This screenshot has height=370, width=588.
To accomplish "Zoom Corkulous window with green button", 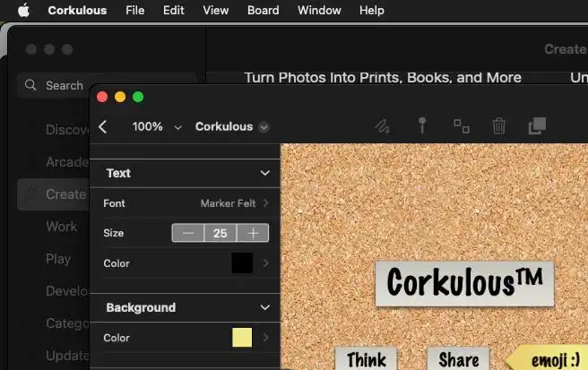I will pos(138,97).
